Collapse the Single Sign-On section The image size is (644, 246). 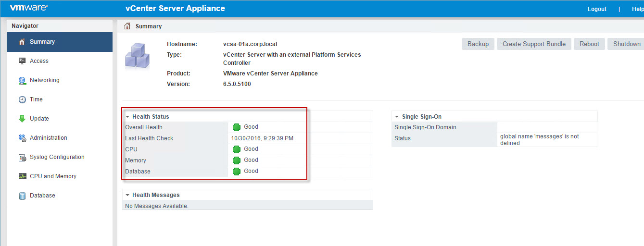397,117
